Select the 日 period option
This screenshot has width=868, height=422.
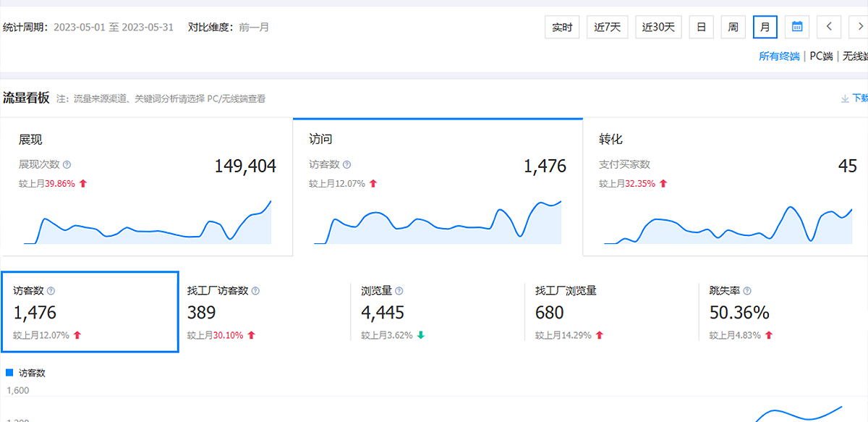pyautogui.click(x=701, y=27)
